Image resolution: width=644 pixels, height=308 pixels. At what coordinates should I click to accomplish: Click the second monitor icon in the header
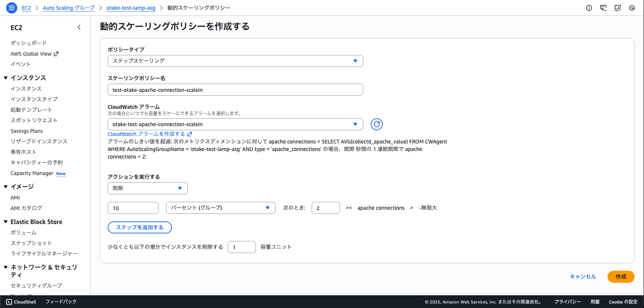pyautogui.click(x=618, y=8)
